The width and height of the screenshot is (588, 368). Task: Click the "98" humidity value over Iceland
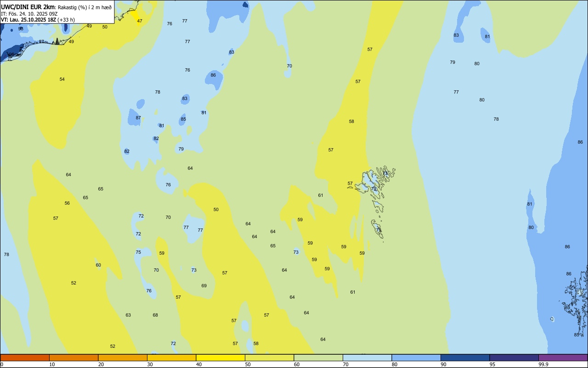tap(21, 29)
